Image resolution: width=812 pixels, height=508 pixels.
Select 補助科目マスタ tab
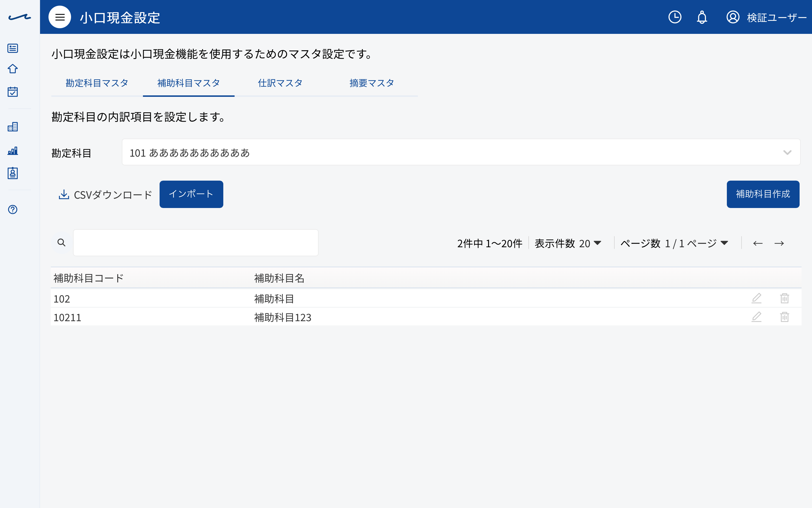(x=189, y=83)
